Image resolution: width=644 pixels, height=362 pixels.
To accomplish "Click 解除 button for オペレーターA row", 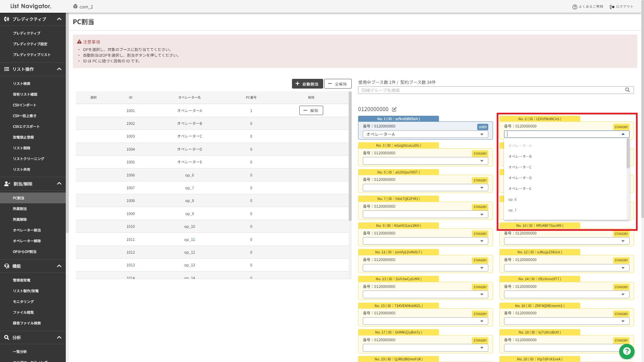I will pyautogui.click(x=311, y=110).
